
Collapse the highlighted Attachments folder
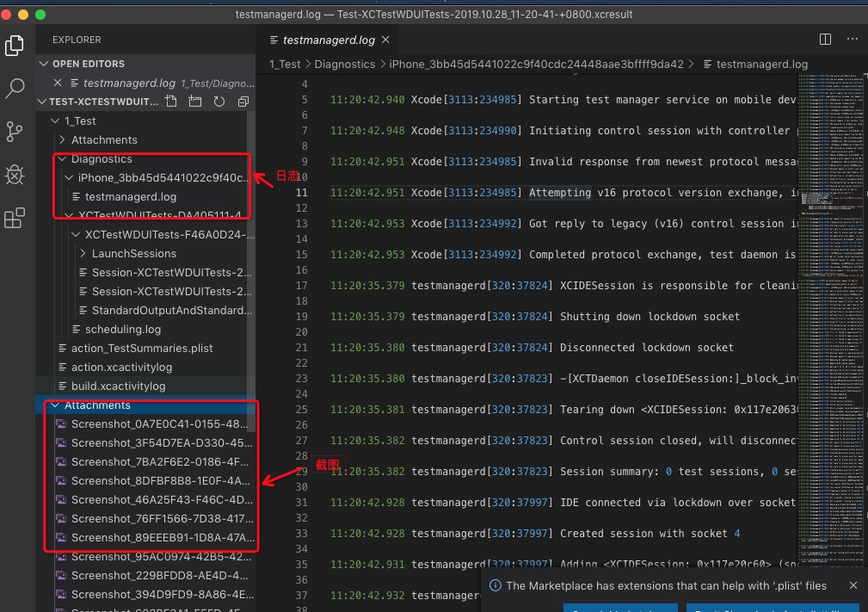click(x=55, y=405)
